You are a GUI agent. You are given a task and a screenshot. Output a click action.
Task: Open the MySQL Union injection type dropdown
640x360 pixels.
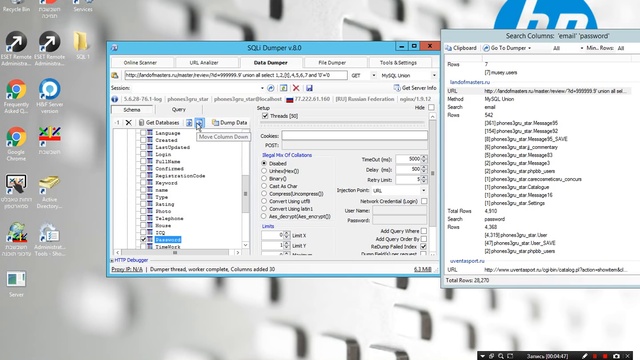434,76
